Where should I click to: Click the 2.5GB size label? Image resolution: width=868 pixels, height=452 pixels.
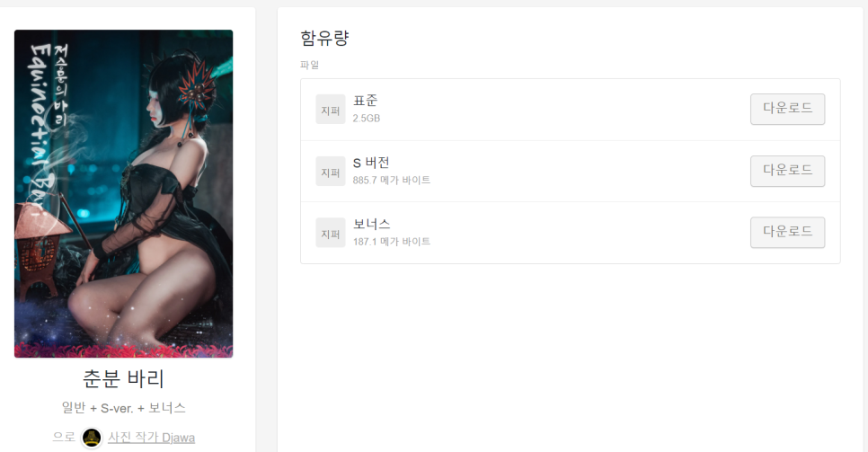tap(367, 118)
